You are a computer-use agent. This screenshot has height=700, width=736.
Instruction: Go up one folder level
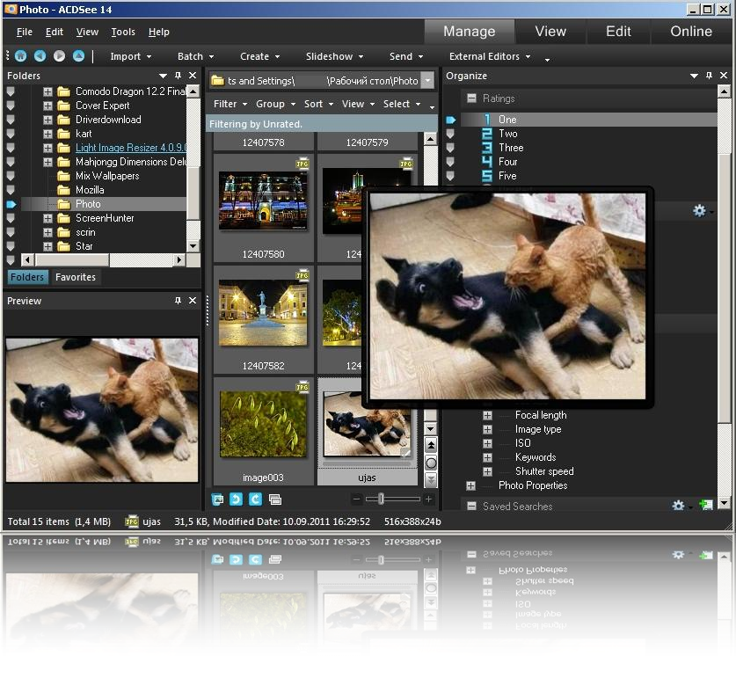(x=78, y=56)
